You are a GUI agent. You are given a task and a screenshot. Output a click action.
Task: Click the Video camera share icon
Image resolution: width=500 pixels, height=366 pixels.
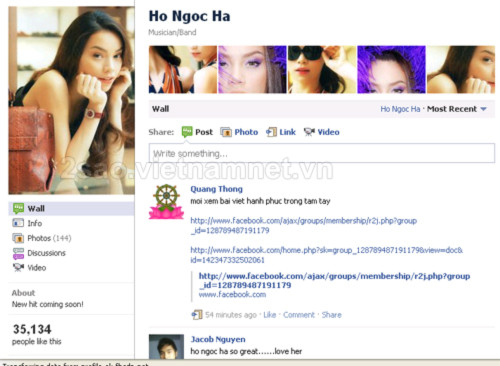(309, 132)
